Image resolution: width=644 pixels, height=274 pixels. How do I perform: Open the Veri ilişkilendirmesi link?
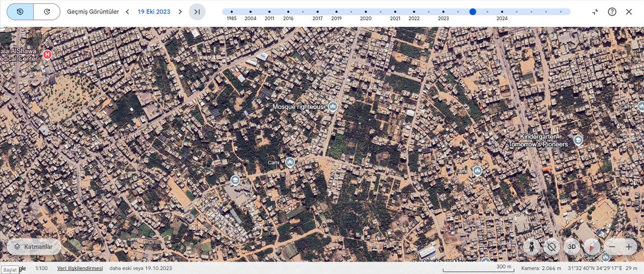[x=80, y=268]
